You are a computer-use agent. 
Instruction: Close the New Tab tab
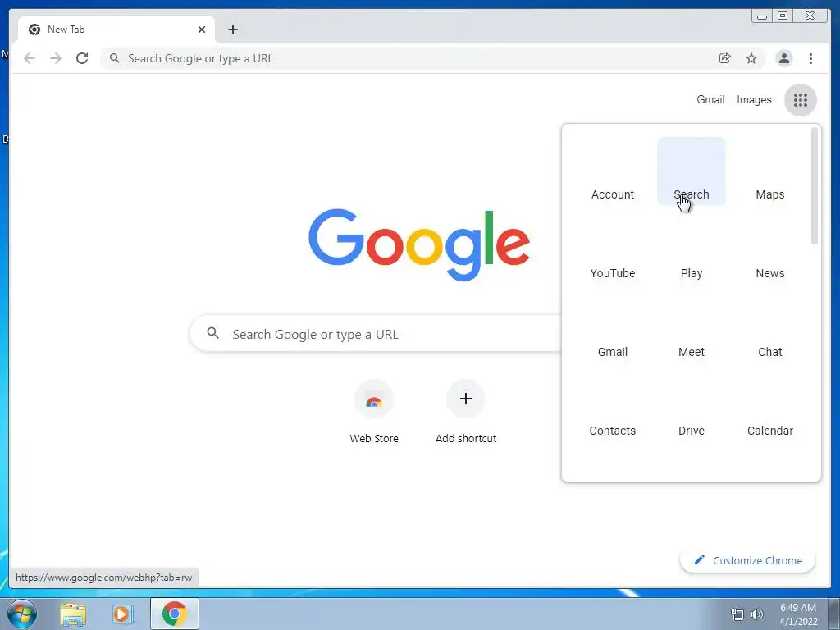202,30
